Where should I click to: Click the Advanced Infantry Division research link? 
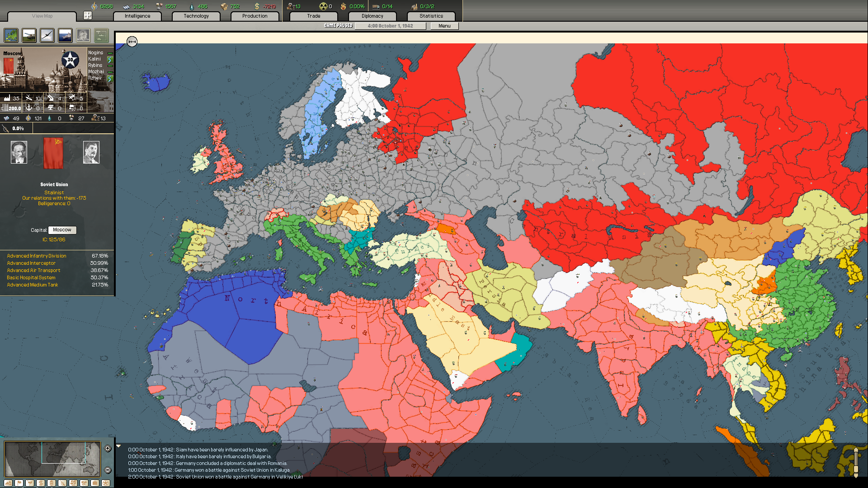click(x=37, y=256)
